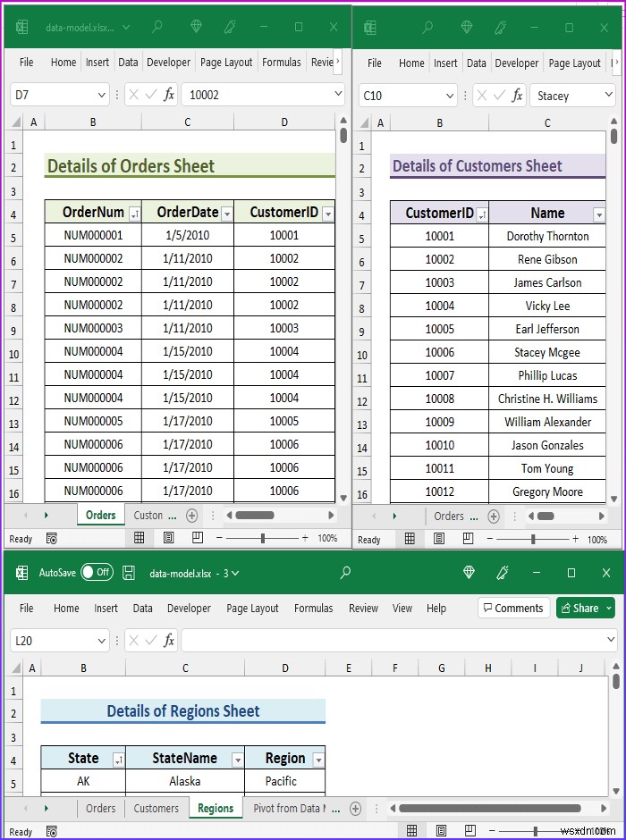Viewport: 626px width, 840px height.
Task: Select cell containing Alaska
Action: click(x=185, y=781)
